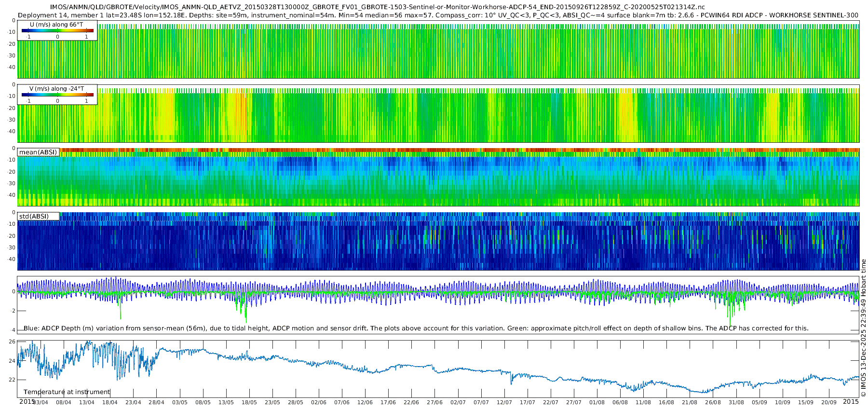Click the 2015 year label at right

pos(851,402)
